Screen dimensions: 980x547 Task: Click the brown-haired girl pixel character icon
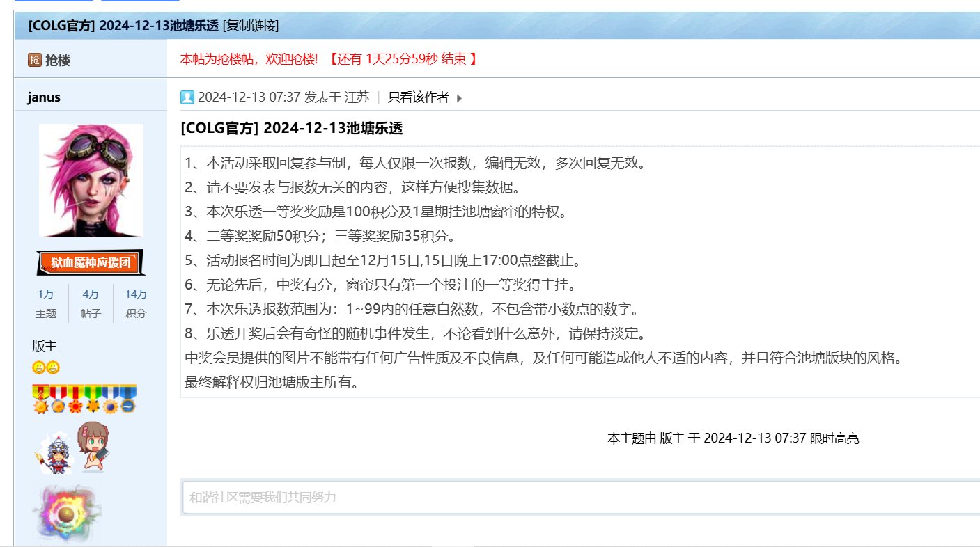coord(93,445)
